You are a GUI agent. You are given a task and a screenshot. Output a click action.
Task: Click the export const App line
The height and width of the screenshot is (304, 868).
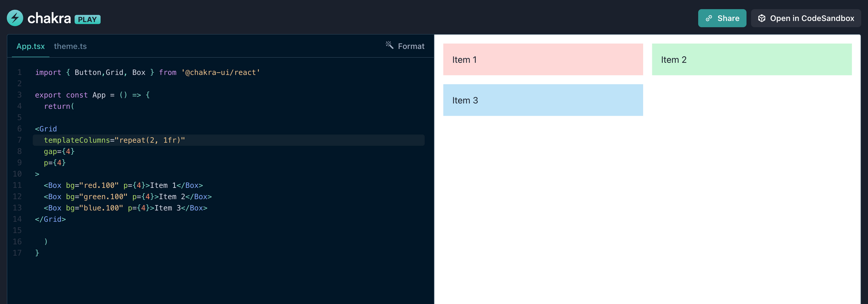[x=92, y=95]
